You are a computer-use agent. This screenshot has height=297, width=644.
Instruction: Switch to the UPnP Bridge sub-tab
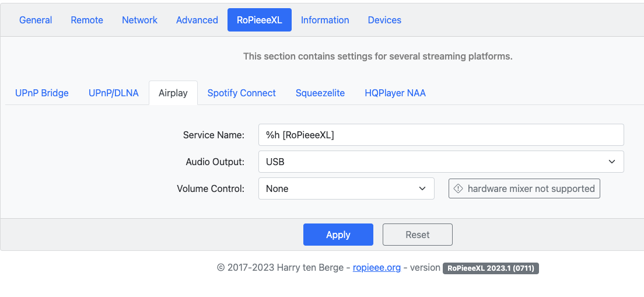[x=42, y=93]
